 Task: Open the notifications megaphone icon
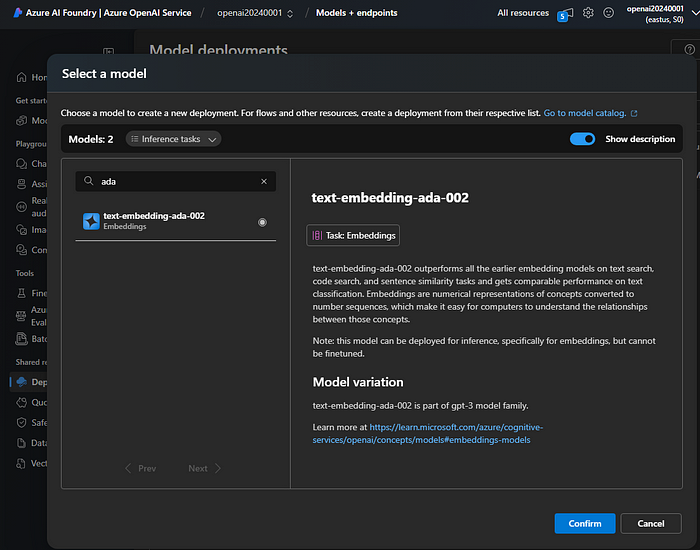[x=564, y=14]
